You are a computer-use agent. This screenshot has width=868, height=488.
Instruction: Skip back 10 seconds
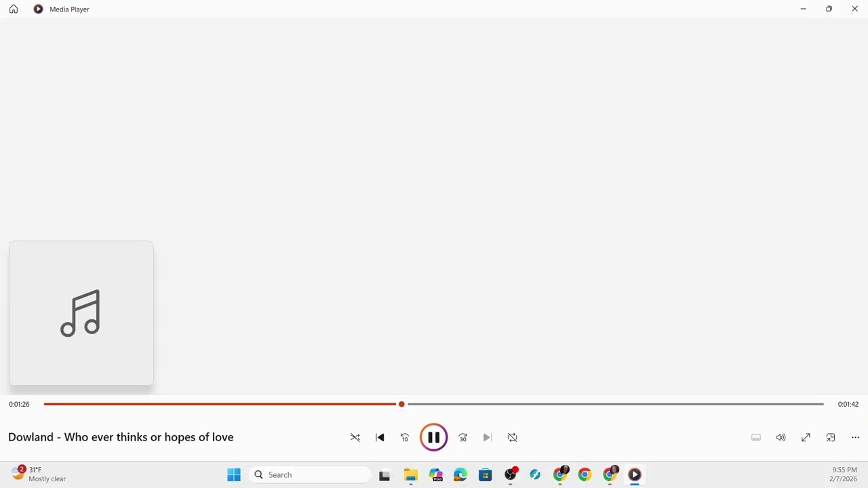[405, 438]
